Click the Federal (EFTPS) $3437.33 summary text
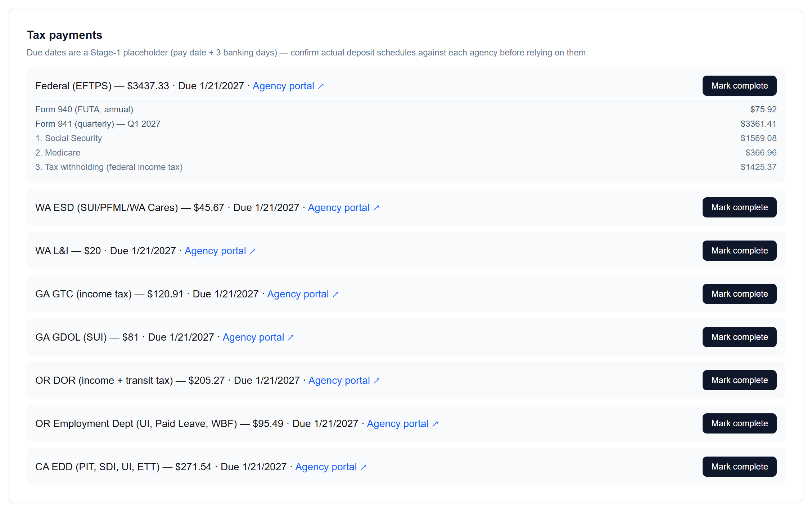The image size is (812, 512). (x=102, y=86)
